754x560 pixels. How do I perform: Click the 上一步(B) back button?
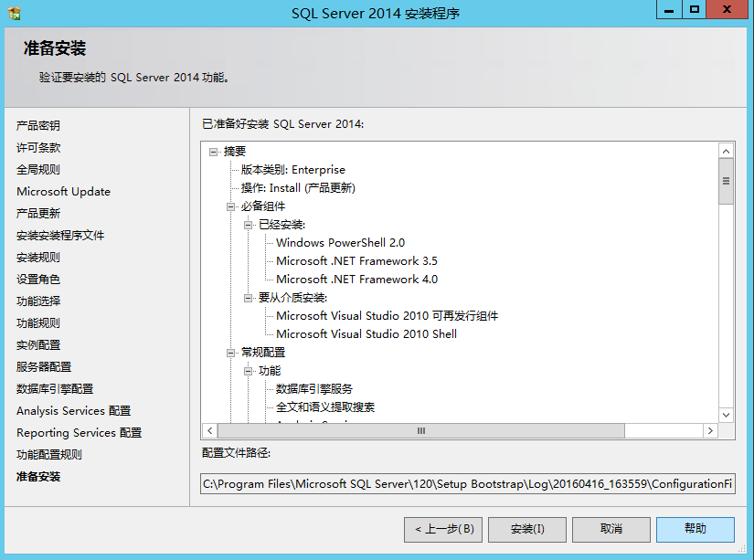443,529
